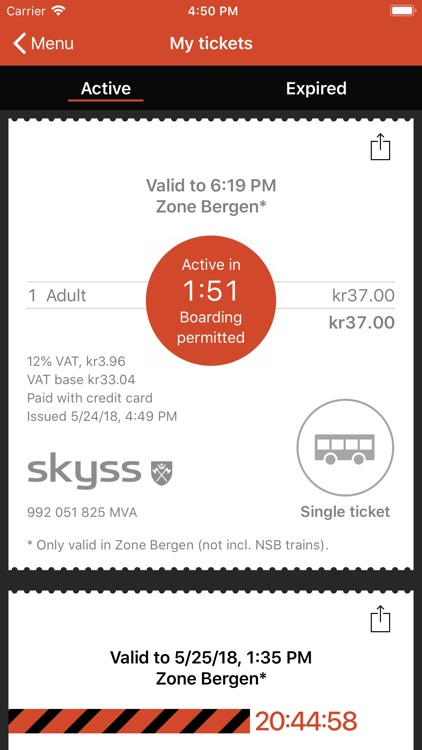
Task: Go back to Menu
Action: [x=43, y=44]
